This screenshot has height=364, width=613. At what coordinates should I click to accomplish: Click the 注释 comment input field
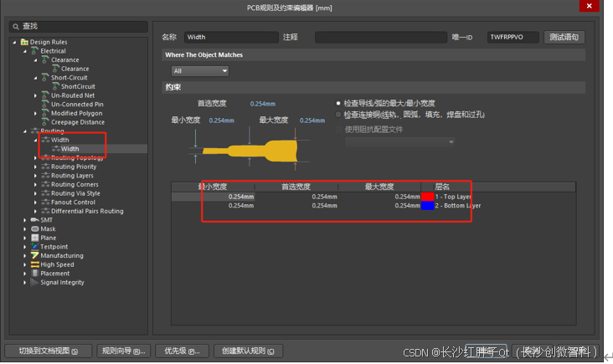pyautogui.click(x=381, y=37)
